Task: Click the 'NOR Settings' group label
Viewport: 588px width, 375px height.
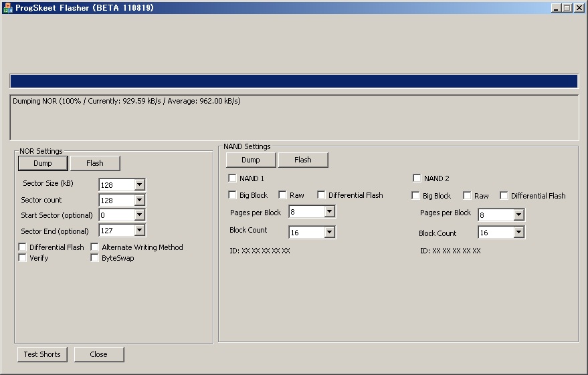Action: 41,151
